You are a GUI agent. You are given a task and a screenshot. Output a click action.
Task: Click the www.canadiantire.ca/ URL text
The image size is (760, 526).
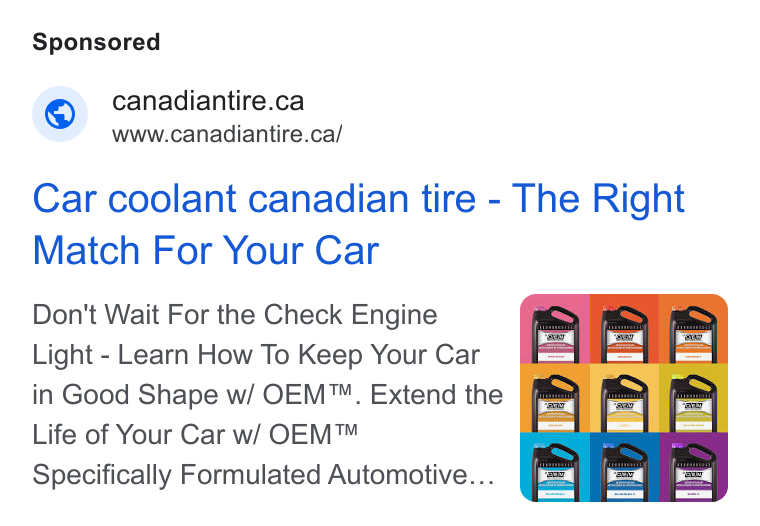(x=227, y=134)
